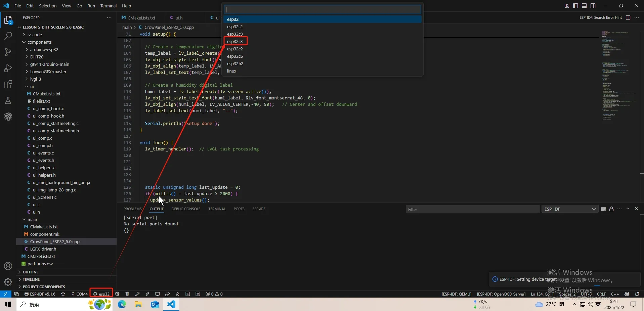Open the Source Control view
The width and height of the screenshot is (644, 311).
click(x=8, y=52)
